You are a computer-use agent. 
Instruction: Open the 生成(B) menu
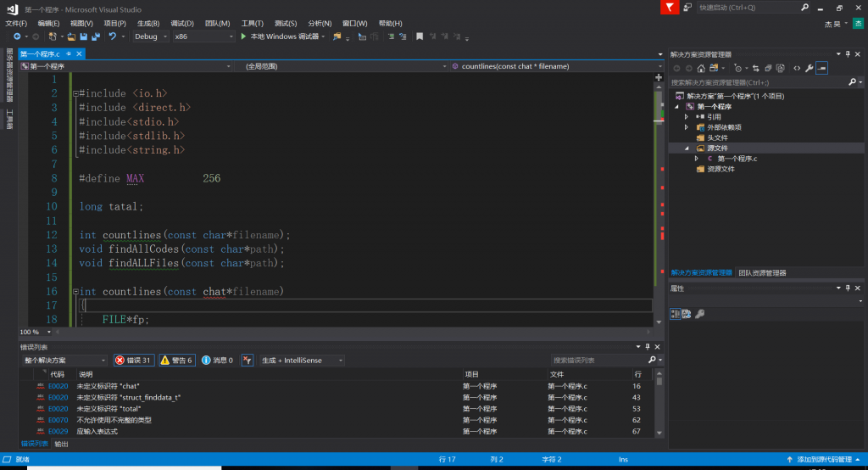[147, 23]
